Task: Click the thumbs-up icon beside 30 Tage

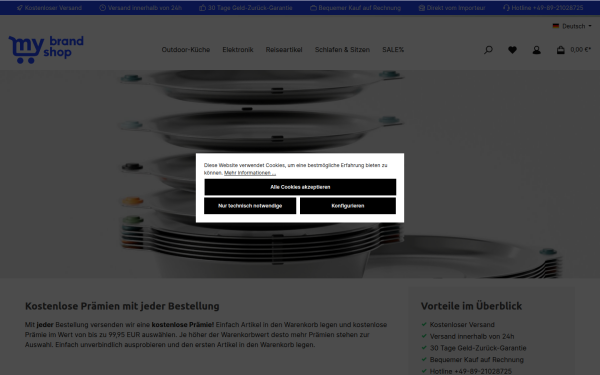Action: pos(202,8)
